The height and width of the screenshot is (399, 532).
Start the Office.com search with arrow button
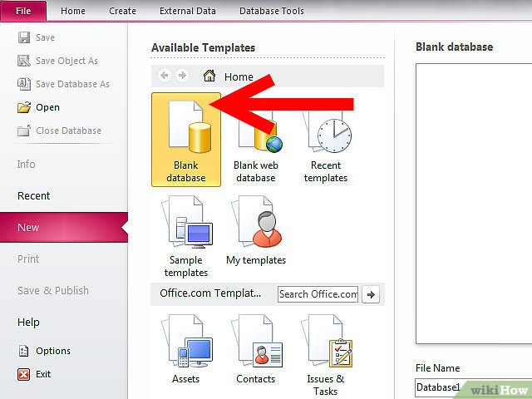pos(371,294)
